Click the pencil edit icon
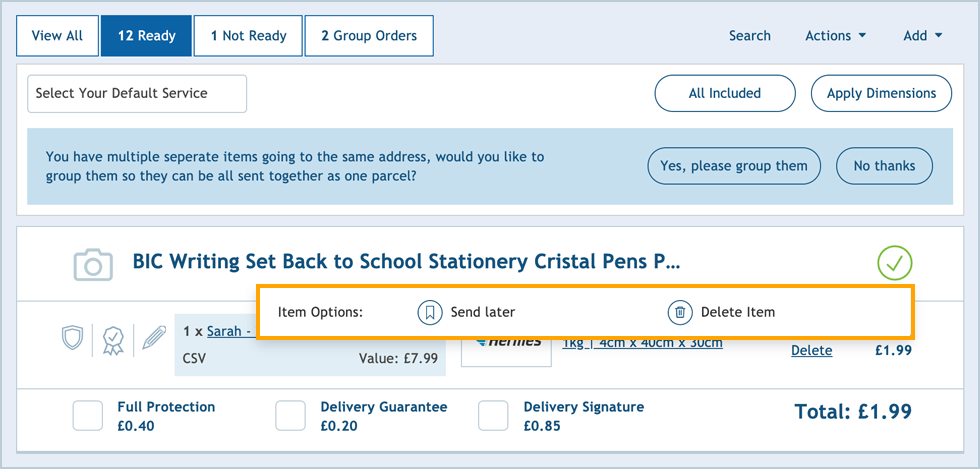980x469 pixels. pyautogui.click(x=153, y=338)
